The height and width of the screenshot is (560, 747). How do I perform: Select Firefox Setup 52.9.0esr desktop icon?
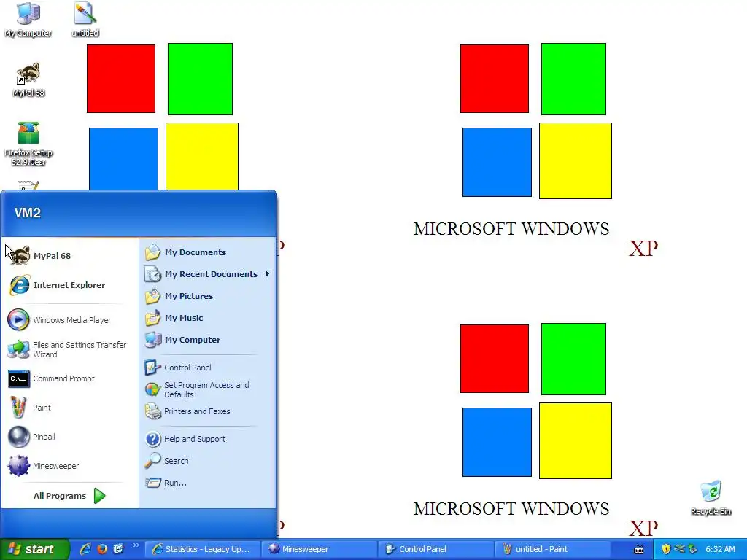coord(28,144)
